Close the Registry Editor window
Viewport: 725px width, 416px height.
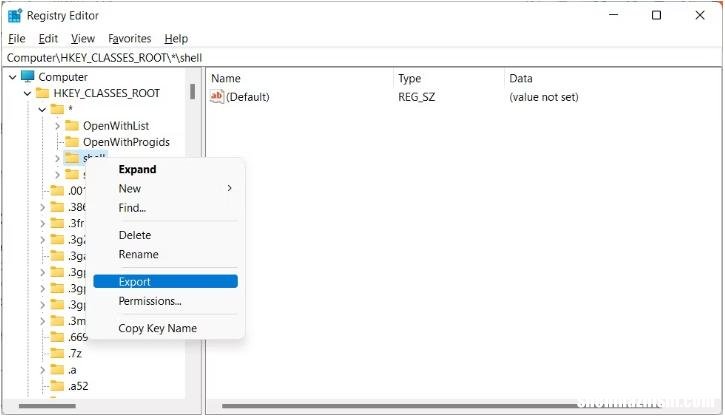click(x=700, y=15)
